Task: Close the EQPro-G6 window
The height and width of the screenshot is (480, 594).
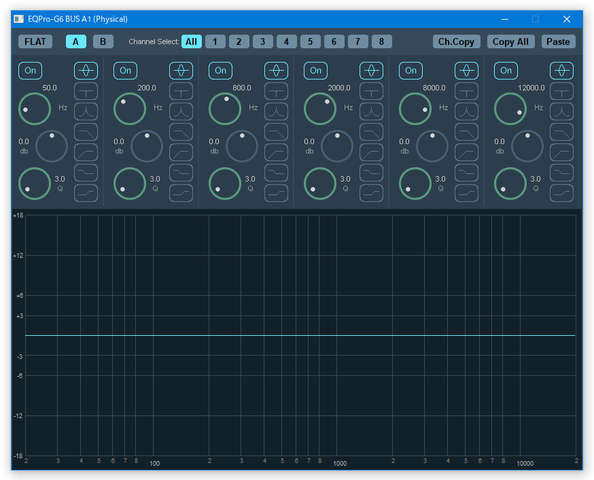Action: pyautogui.click(x=566, y=19)
